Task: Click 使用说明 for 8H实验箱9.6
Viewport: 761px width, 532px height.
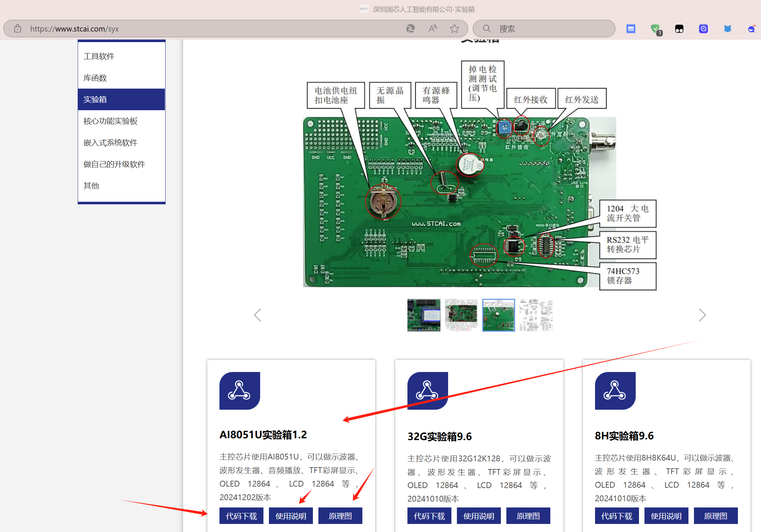Action: [x=666, y=516]
